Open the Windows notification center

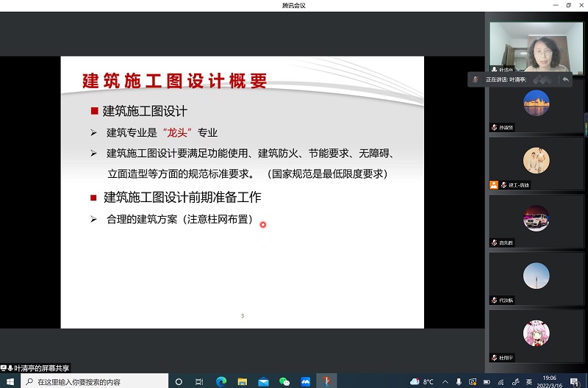575,381
